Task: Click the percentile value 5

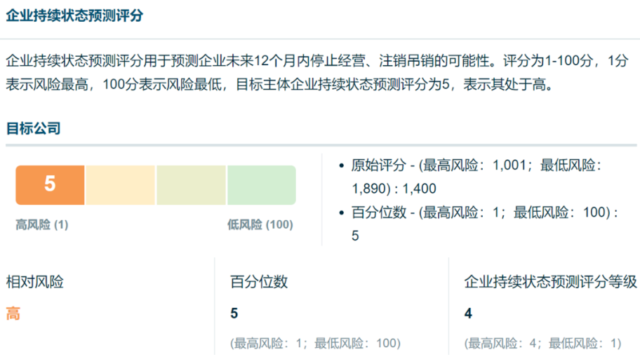Action: [234, 314]
